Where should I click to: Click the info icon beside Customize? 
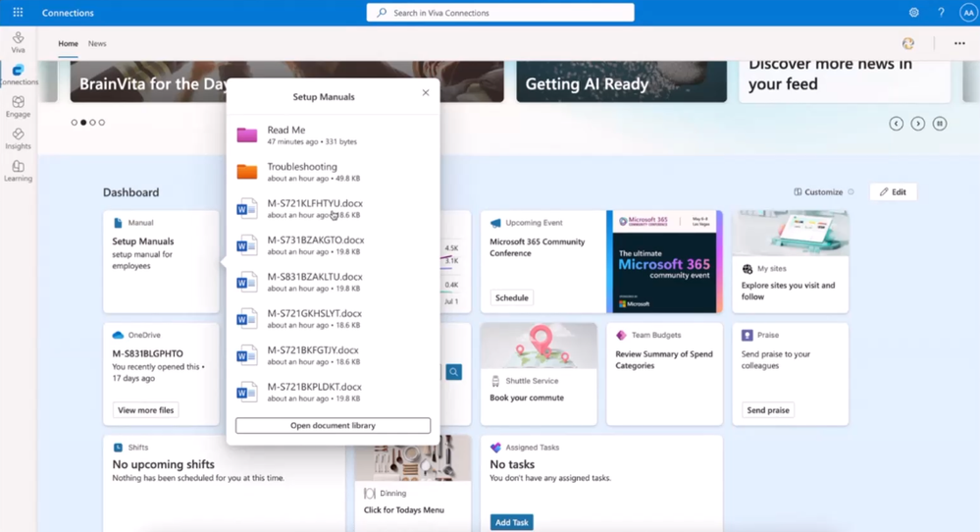coord(851,192)
